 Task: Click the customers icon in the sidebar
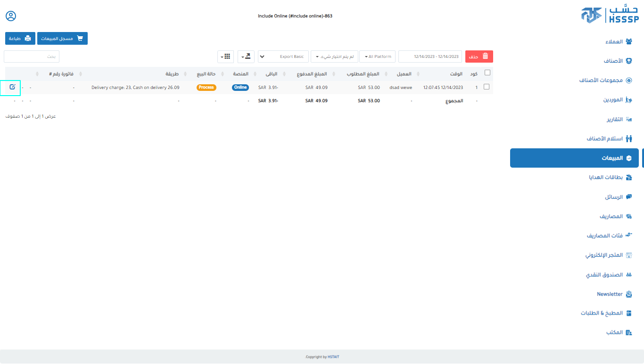pyautogui.click(x=628, y=41)
